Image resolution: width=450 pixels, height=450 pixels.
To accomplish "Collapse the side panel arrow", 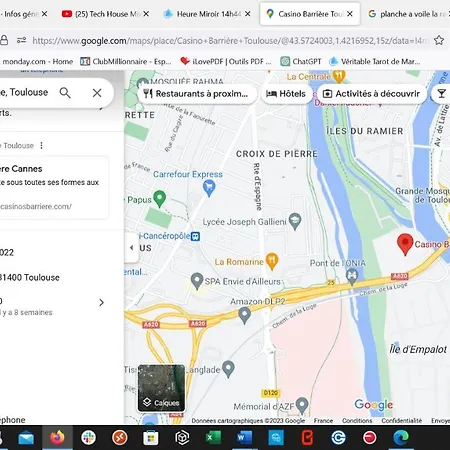I will 132,247.
